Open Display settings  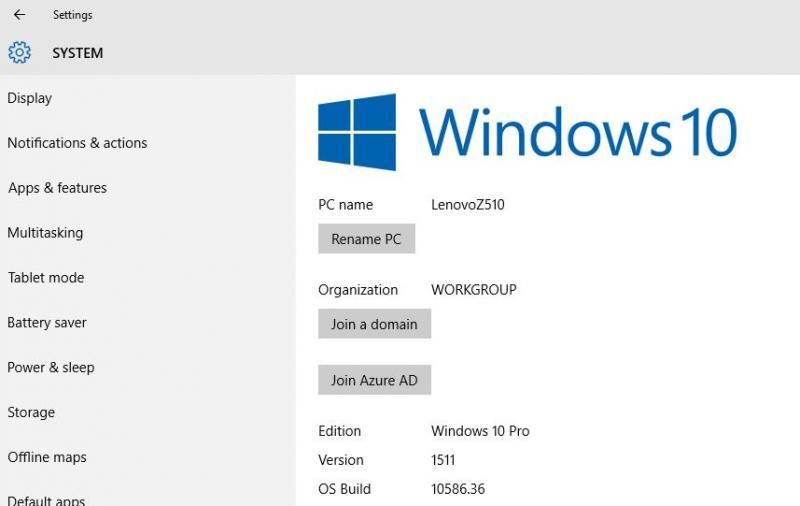(30, 98)
